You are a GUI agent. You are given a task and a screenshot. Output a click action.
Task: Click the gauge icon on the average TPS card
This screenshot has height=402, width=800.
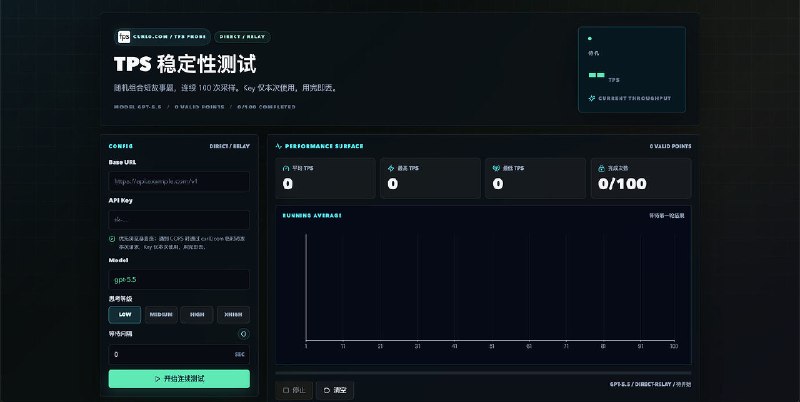[286, 168]
